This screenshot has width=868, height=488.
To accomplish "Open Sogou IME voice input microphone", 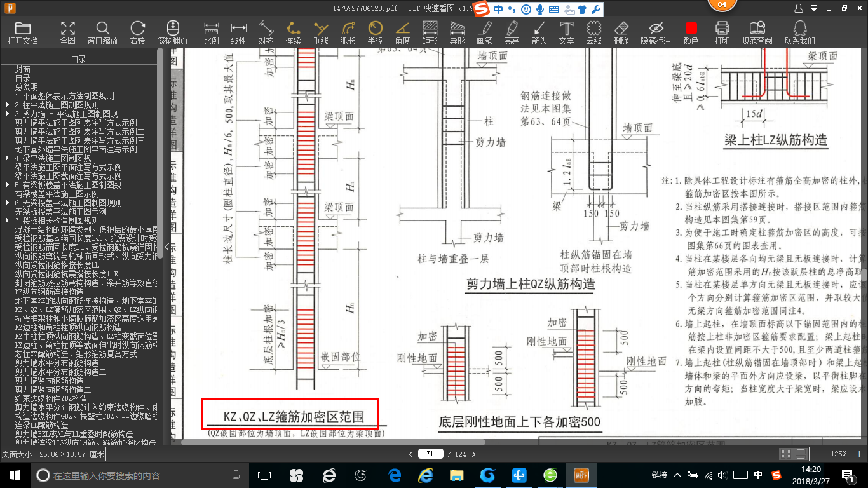I will [x=540, y=9].
